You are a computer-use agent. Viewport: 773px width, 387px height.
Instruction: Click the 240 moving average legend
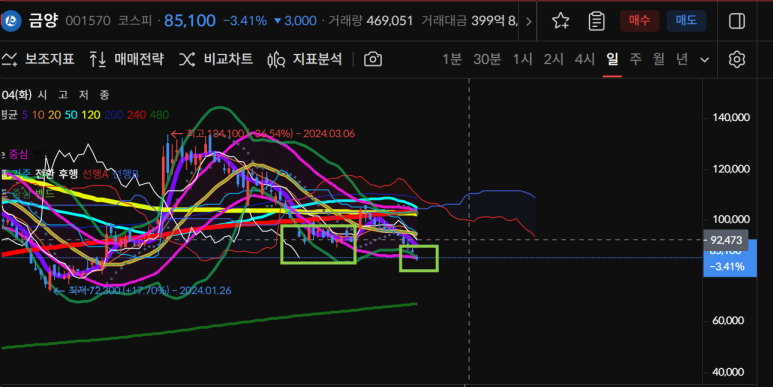pos(136,115)
